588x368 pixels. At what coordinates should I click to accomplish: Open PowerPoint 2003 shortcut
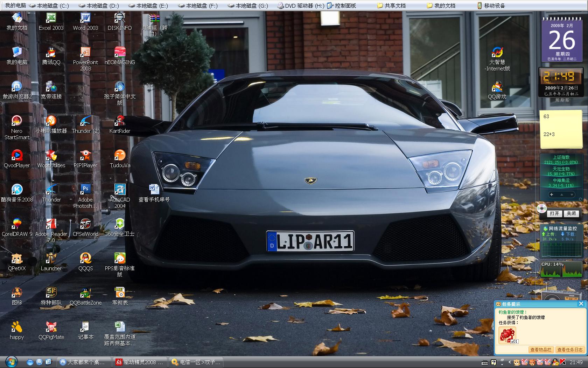point(85,59)
